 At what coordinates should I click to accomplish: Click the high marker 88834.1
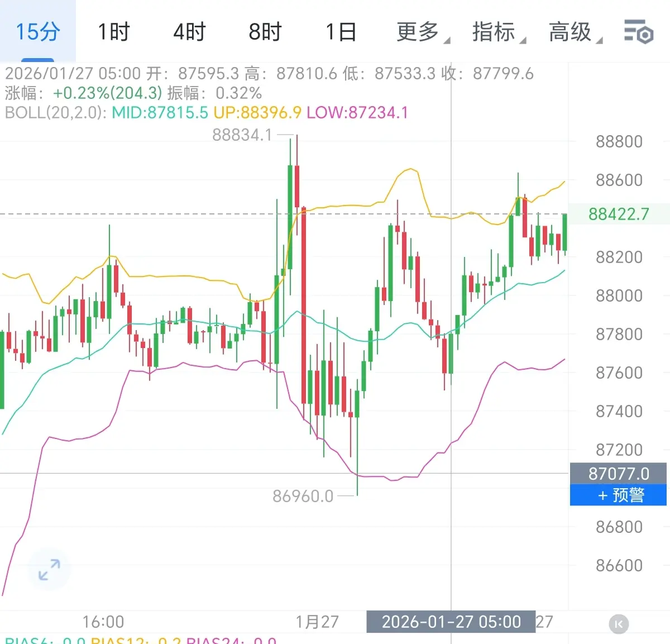point(242,135)
